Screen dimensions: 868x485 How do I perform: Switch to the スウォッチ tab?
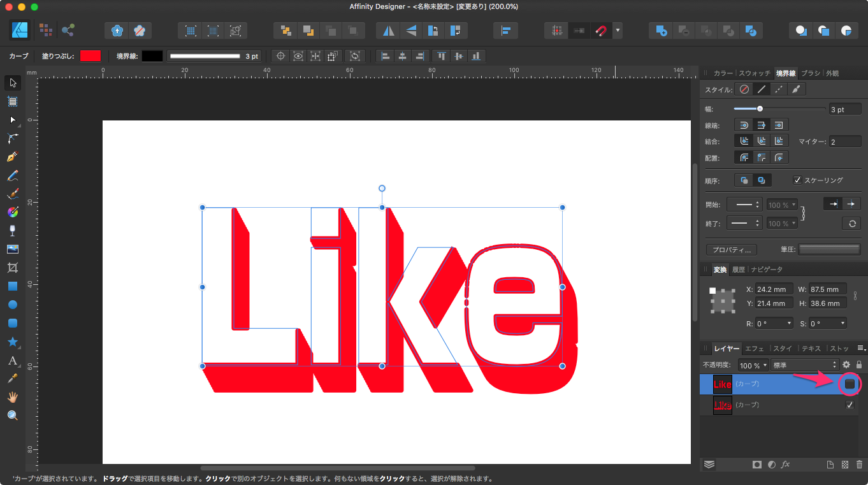(x=755, y=73)
